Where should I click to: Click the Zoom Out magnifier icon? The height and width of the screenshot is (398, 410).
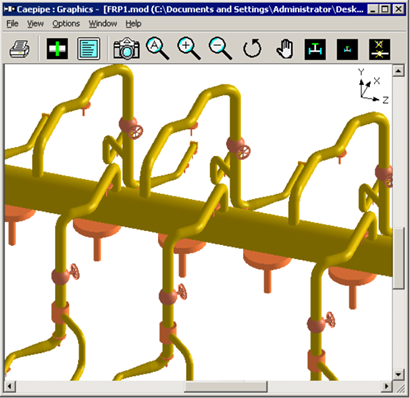tap(220, 49)
